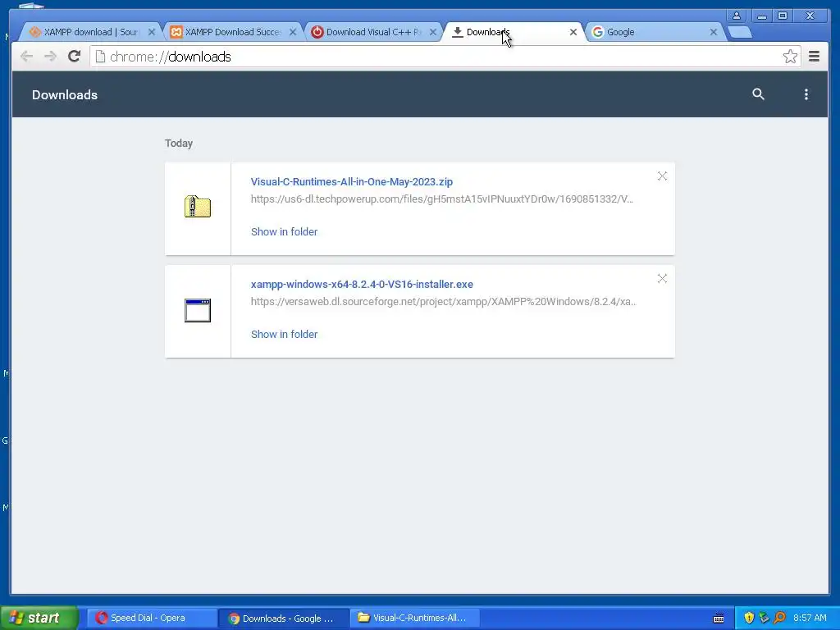840x630 pixels.
Task: Open the Windows start menu
Action: pyautogui.click(x=39, y=618)
